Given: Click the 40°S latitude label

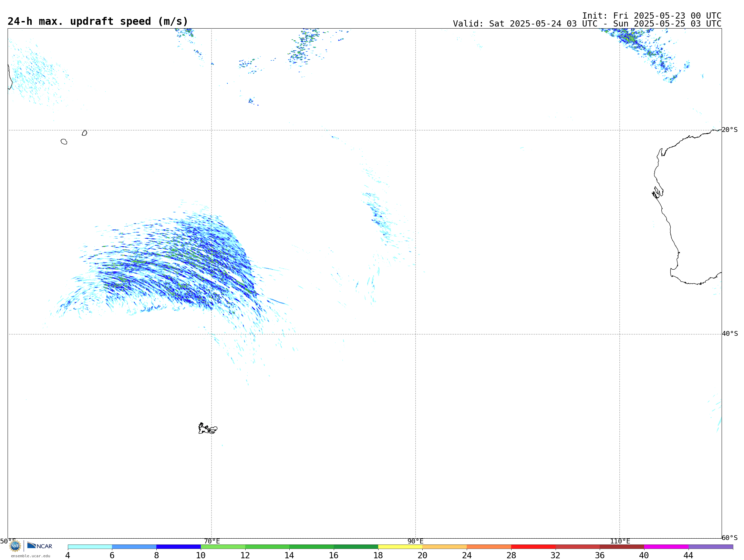Looking at the screenshot, I should tap(730, 334).
